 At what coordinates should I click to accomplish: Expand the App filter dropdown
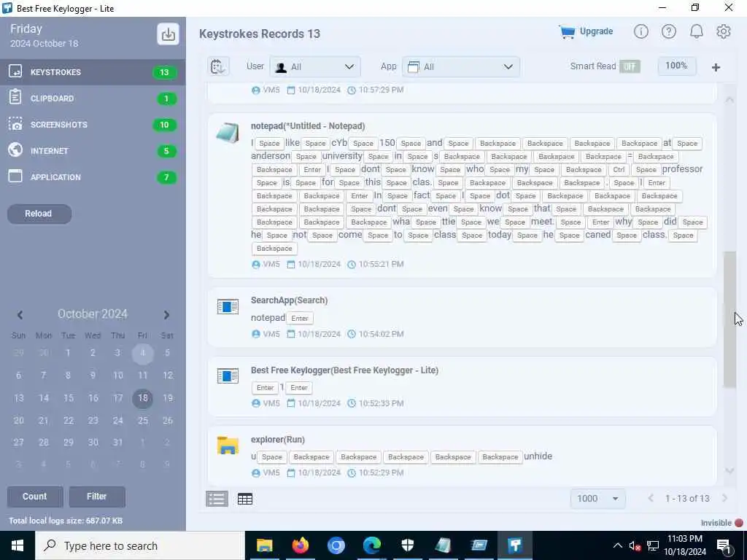point(461,67)
